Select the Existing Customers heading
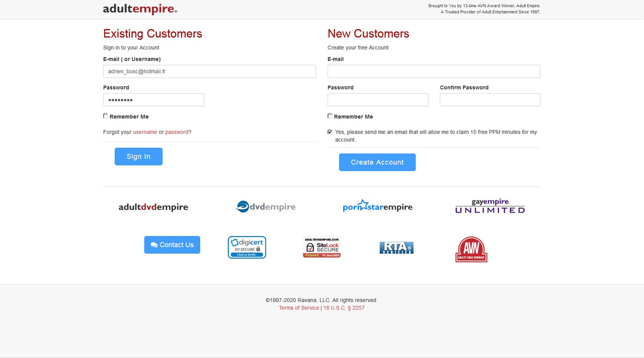 pos(152,34)
